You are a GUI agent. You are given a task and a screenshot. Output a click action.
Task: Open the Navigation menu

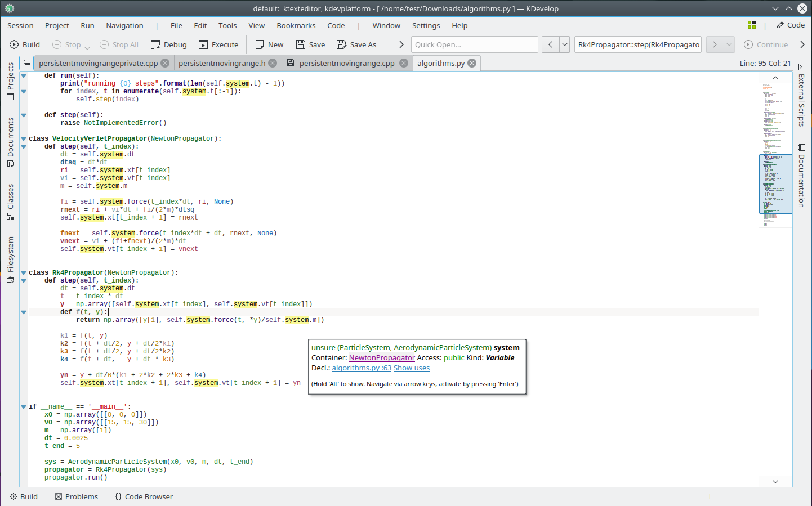[124, 25]
